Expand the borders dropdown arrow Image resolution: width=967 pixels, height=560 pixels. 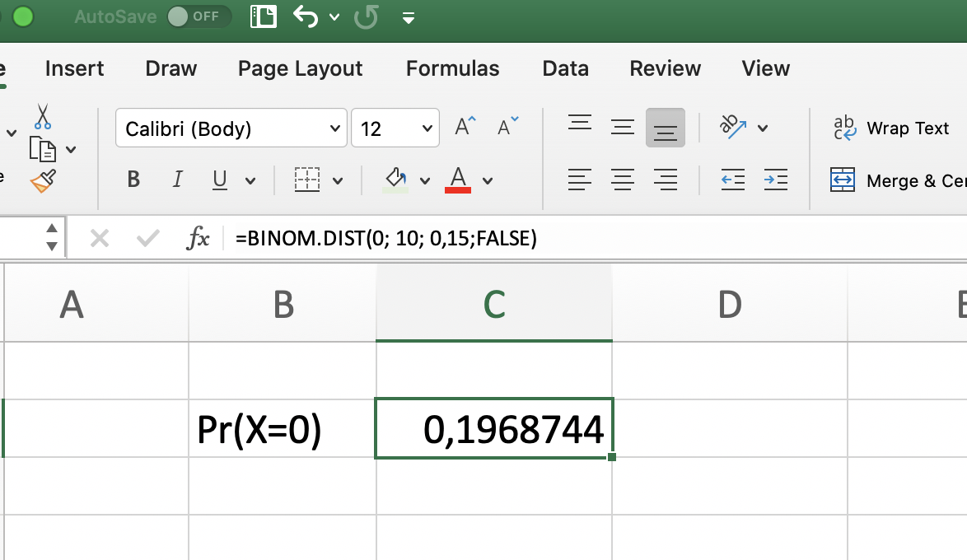click(x=338, y=180)
